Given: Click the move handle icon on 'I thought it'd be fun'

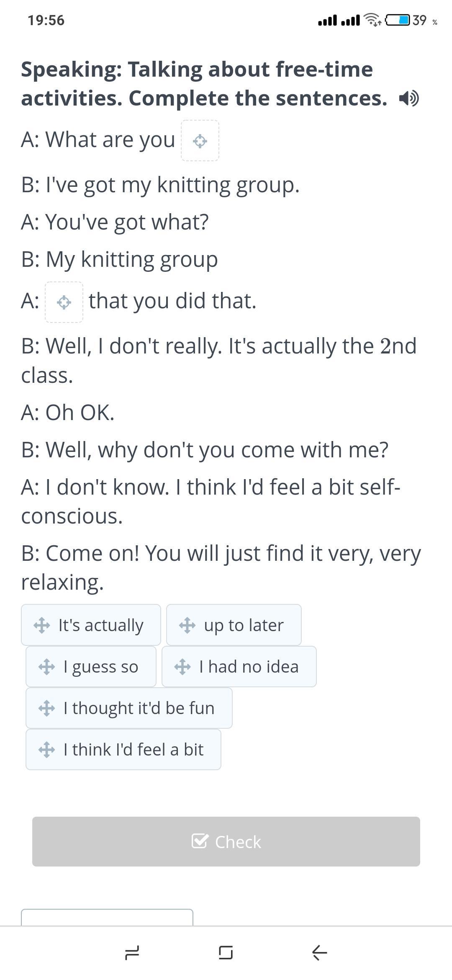Looking at the screenshot, I should [46, 708].
